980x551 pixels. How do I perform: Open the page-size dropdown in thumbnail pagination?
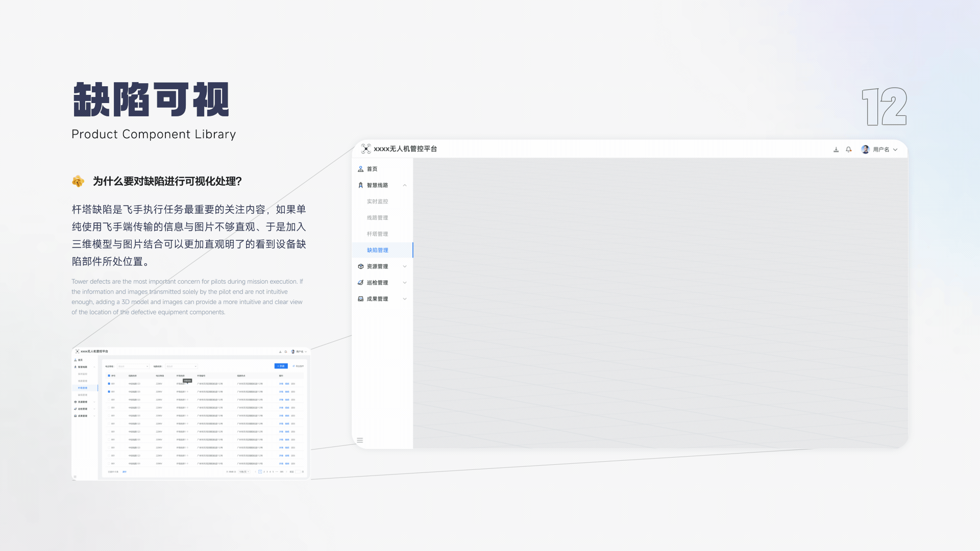(x=244, y=472)
